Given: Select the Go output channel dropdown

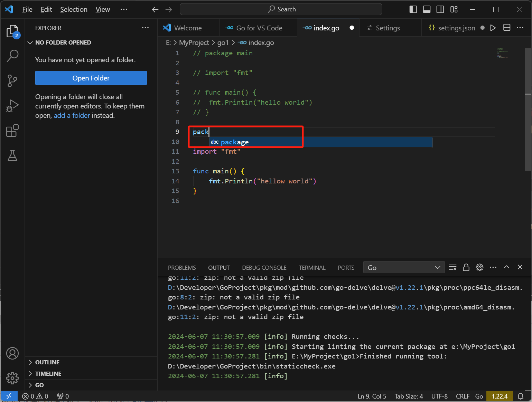Looking at the screenshot, I should 404,268.
